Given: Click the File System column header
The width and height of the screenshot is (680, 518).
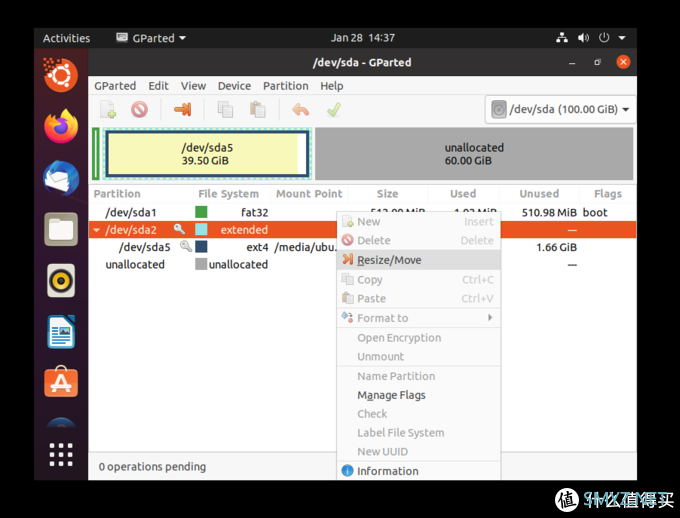Looking at the screenshot, I should coord(229,194).
